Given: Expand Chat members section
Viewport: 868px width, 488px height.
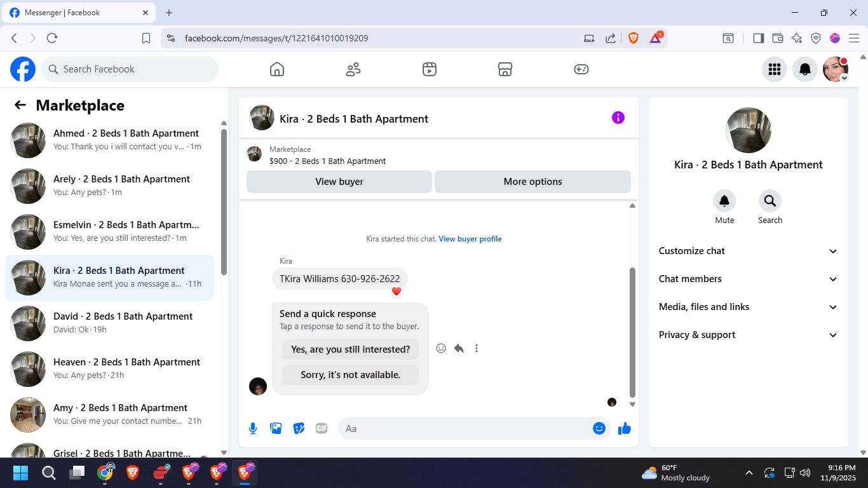Looking at the screenshot, I should [749, 279].
